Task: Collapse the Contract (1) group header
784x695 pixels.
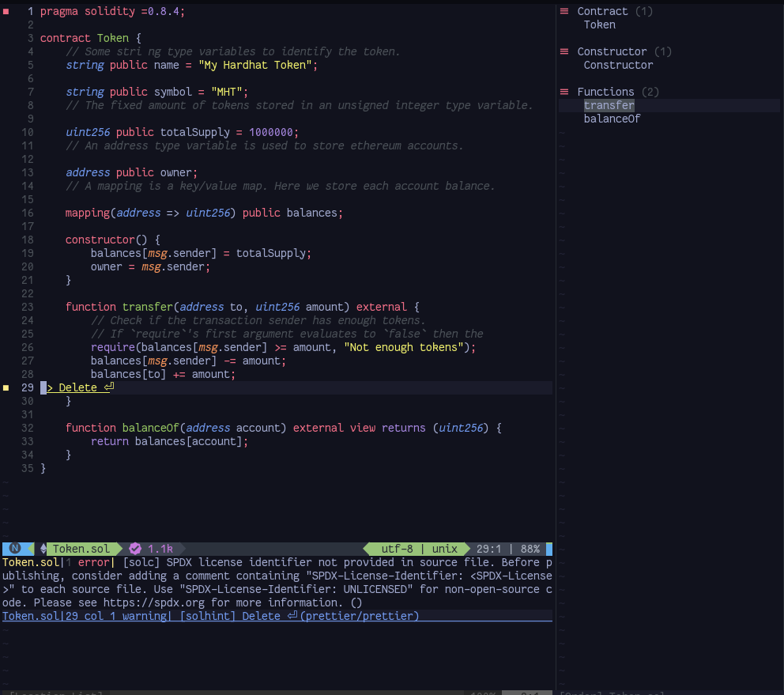Action: pos(615,11)
